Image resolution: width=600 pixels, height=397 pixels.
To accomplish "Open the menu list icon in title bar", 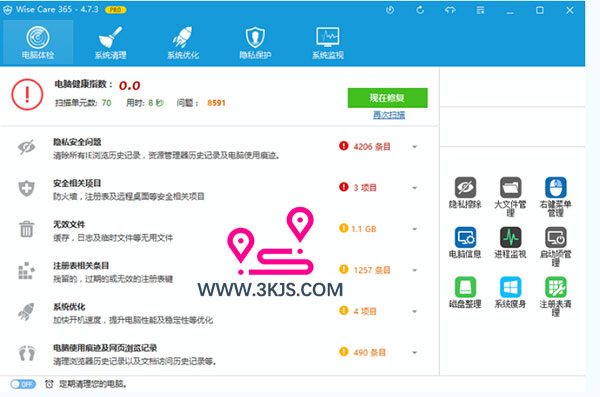I will click(x=480, y=10).
